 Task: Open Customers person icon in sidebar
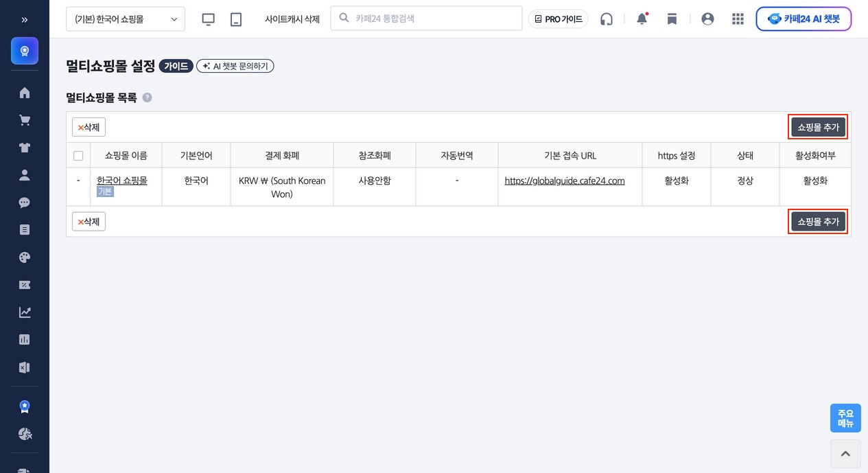[x=25, y=175]
